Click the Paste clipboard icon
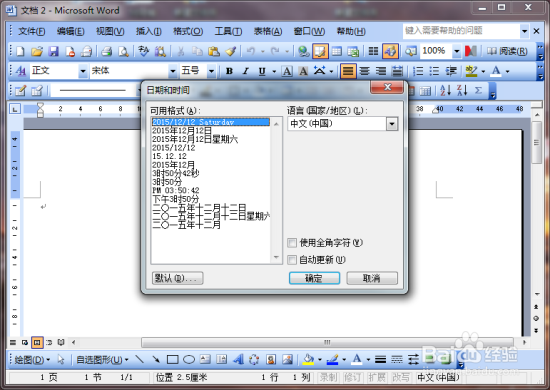Screen dimensions: 550x390 point(213,52)
